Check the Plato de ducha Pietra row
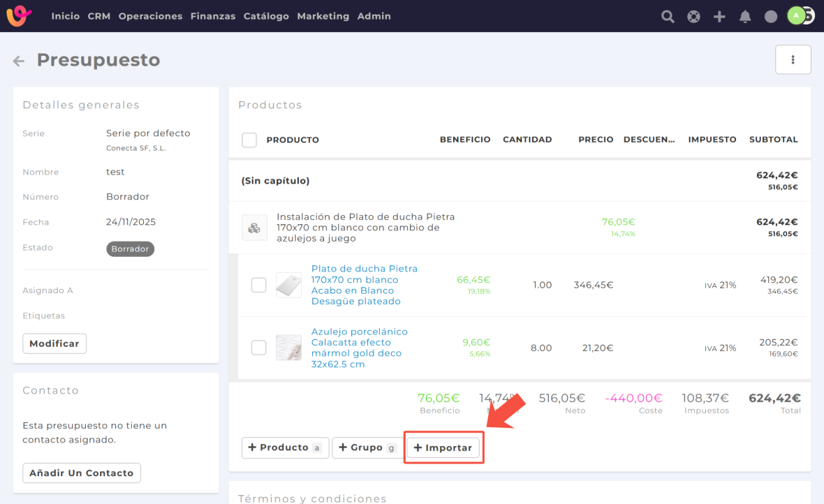The width and height of the screenshot is (824, 504). 258,285
